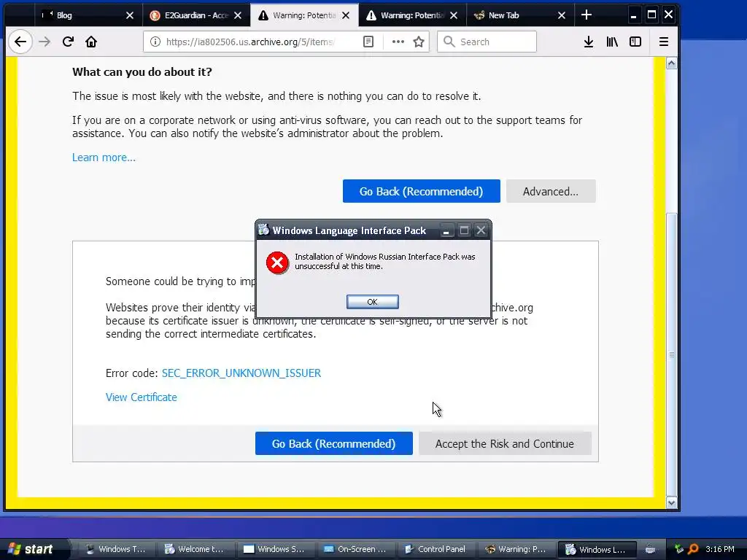This screenshot has width=747, height=560.
Task: Switch to Windows T... taskbar item
Action: [115, 549]
